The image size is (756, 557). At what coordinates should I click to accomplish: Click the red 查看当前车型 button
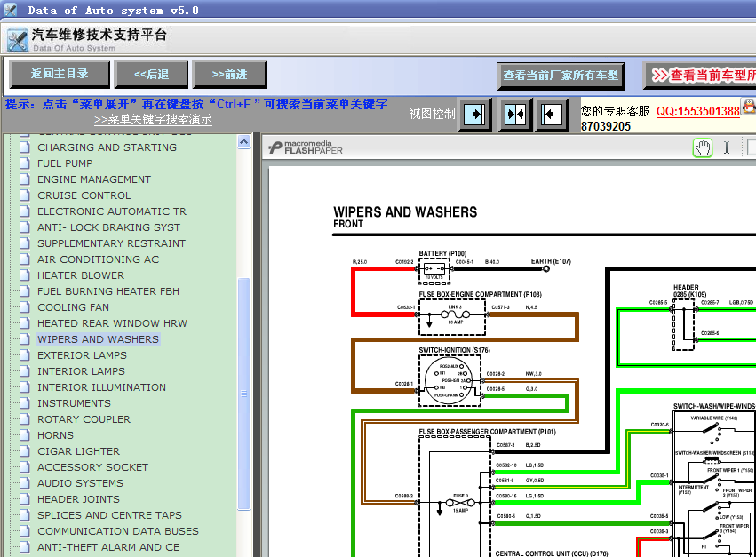pos(700,76)
